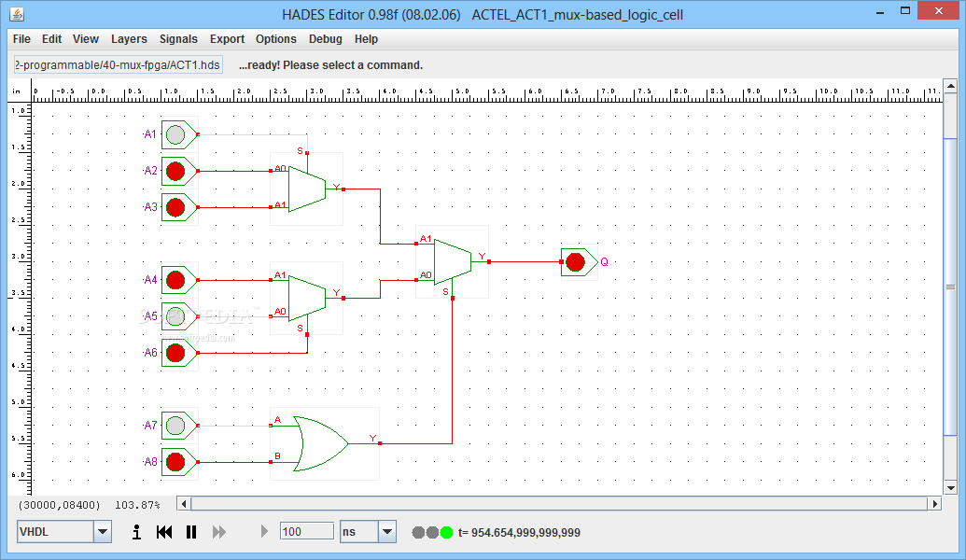Click the output indicator Q
Viewport: 966px width, 560px height.
click(577, 262)
